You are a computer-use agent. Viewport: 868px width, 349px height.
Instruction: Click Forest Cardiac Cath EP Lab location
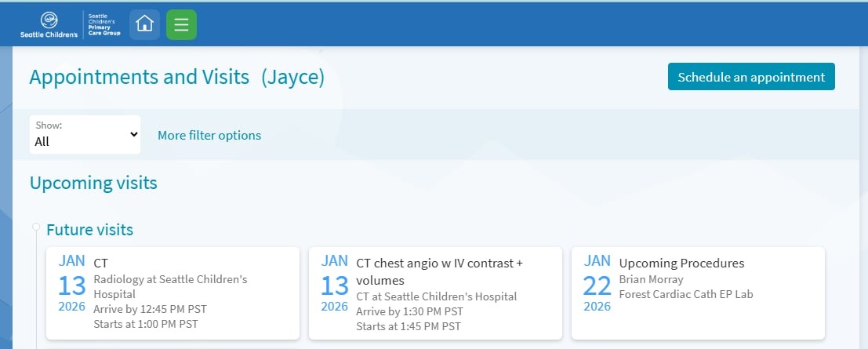[686, 294]
